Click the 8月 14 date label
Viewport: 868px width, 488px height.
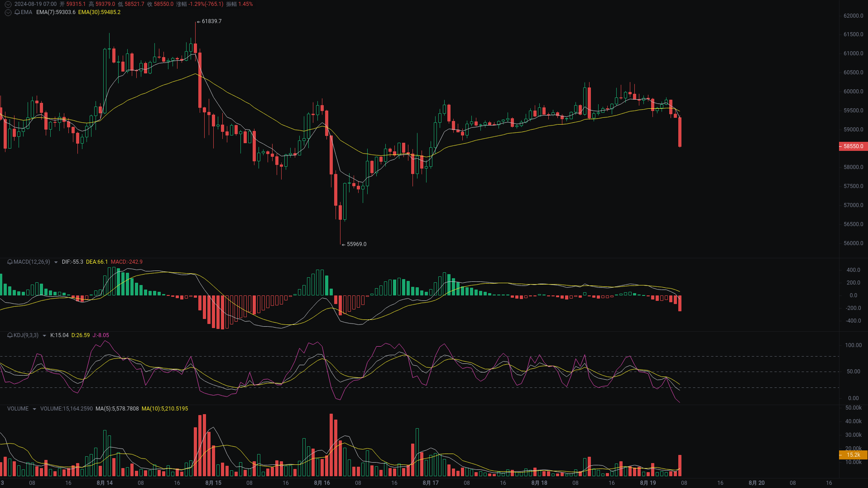(105, 483)
